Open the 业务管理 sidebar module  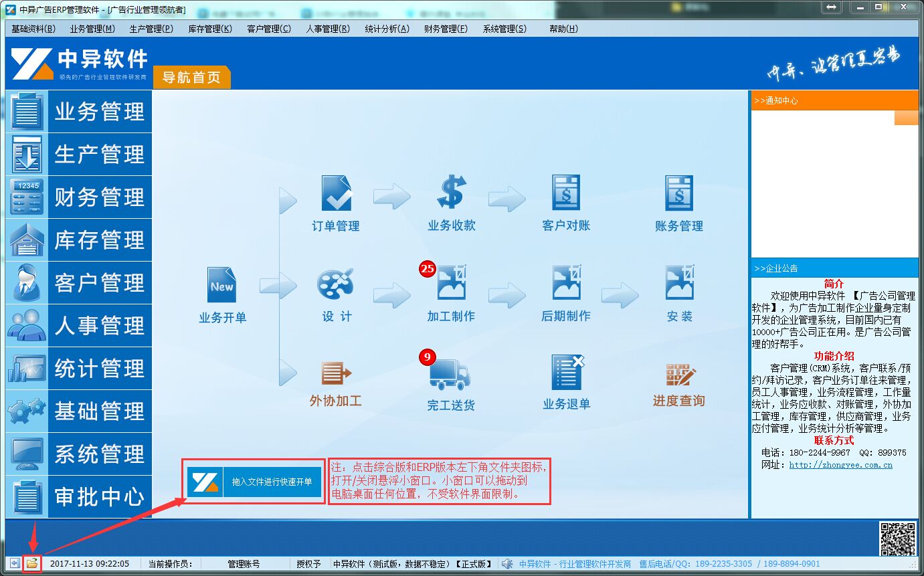[x=78, y=111]
